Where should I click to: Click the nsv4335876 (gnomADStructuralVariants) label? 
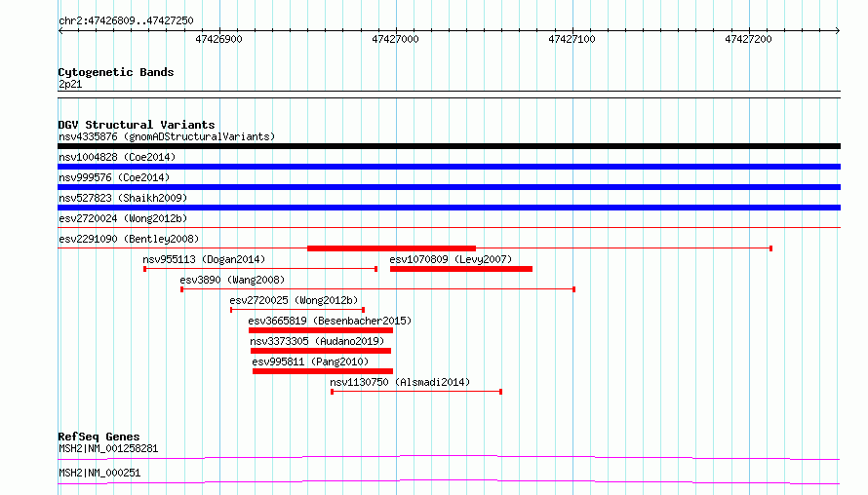coord(167,136)
